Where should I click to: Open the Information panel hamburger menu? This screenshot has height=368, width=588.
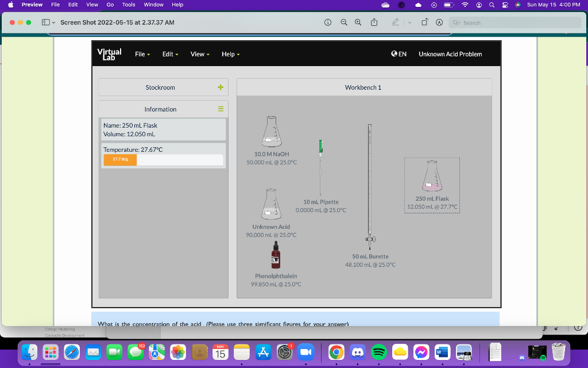click(x=220, y=109)
